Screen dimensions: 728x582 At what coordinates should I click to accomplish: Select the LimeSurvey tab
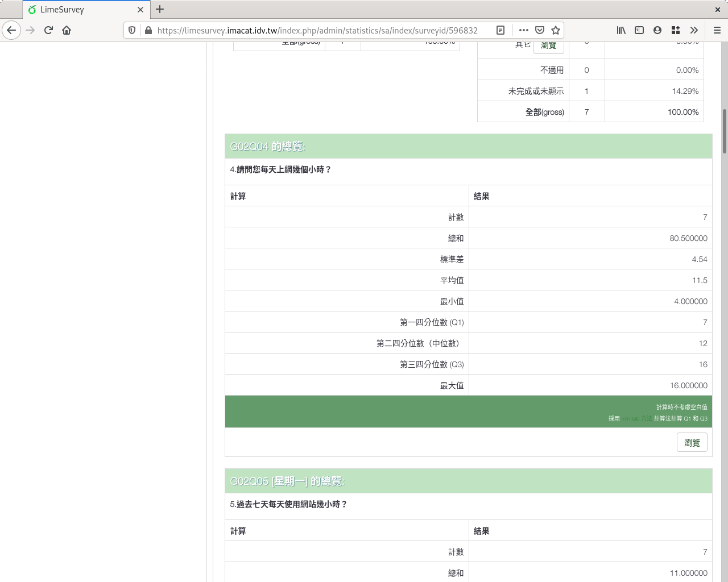[86, 9]
